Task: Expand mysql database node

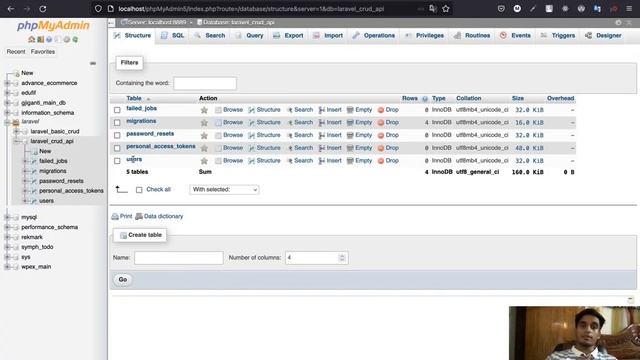Action: pos(7,217)
